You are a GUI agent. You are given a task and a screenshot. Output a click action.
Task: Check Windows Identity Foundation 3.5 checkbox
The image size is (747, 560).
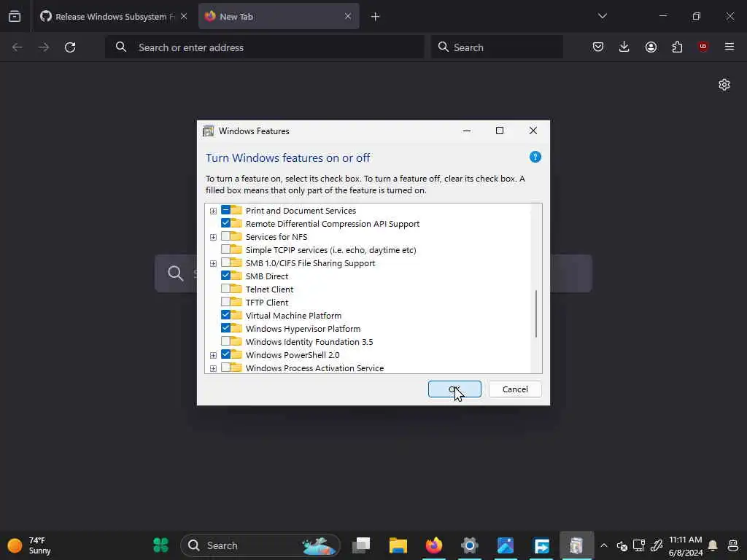226,341
